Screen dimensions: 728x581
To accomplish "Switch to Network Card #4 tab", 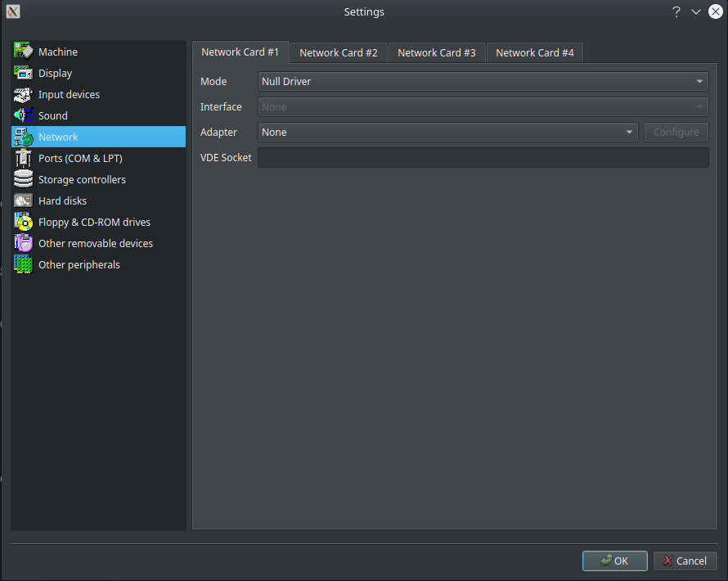I will point(535,53).
